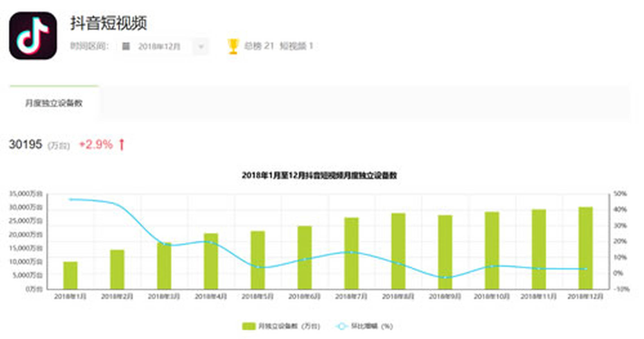Click the 时间区间 label
This screenshot has height=339, width=644.
click(x=89, y=46)
